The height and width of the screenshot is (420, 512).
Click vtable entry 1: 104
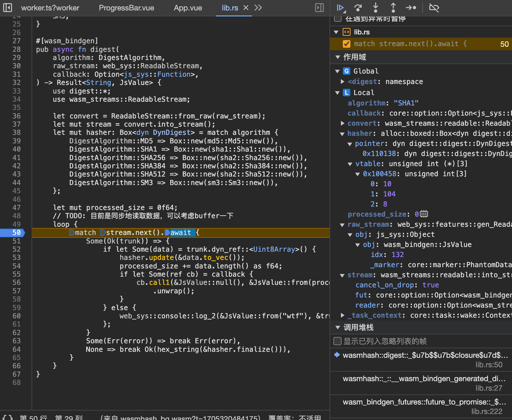coord(383,194)
